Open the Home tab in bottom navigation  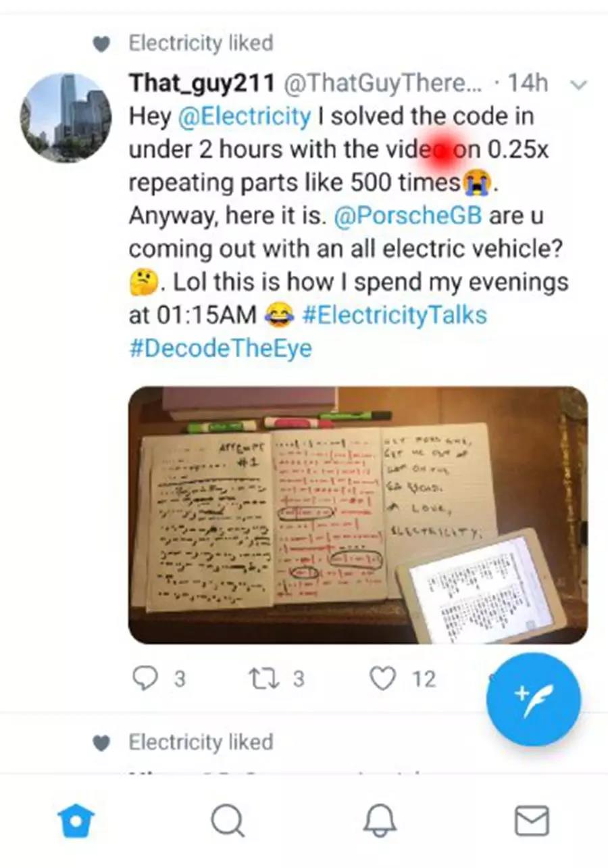(76, 821)
